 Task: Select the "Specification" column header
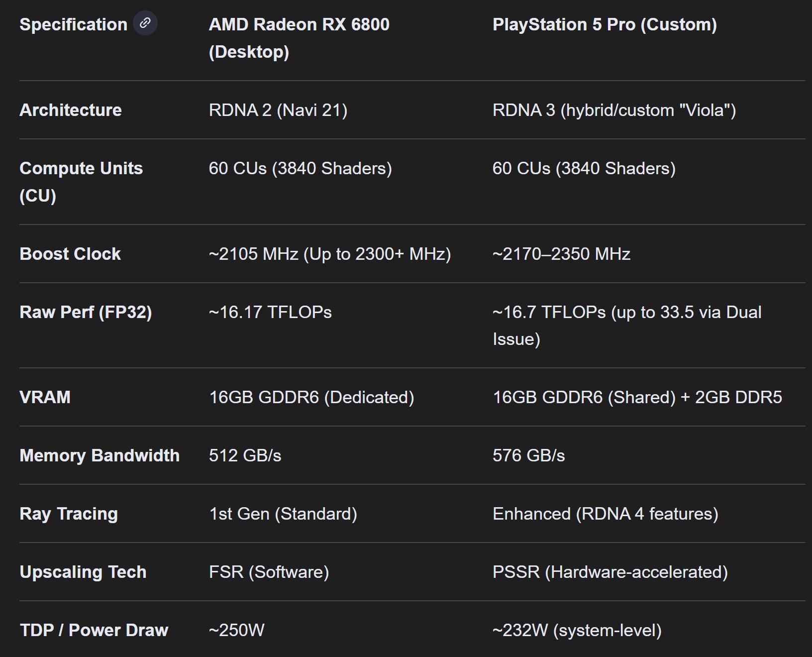(74, 24)
